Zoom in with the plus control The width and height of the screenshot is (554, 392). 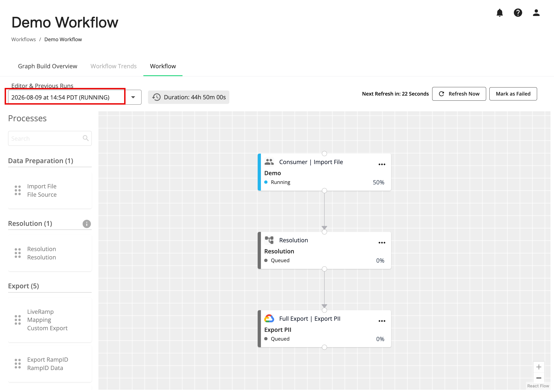click(x=538, y=367)
